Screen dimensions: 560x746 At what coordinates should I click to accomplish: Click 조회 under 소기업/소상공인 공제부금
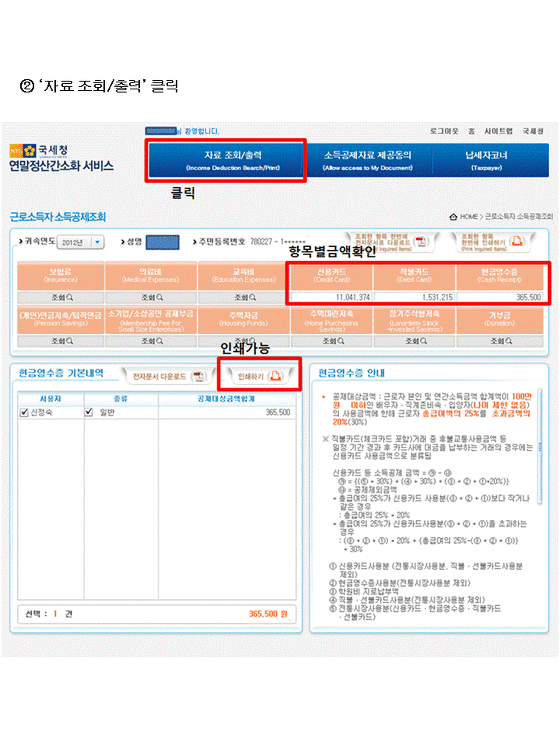(x=151, y=341)
